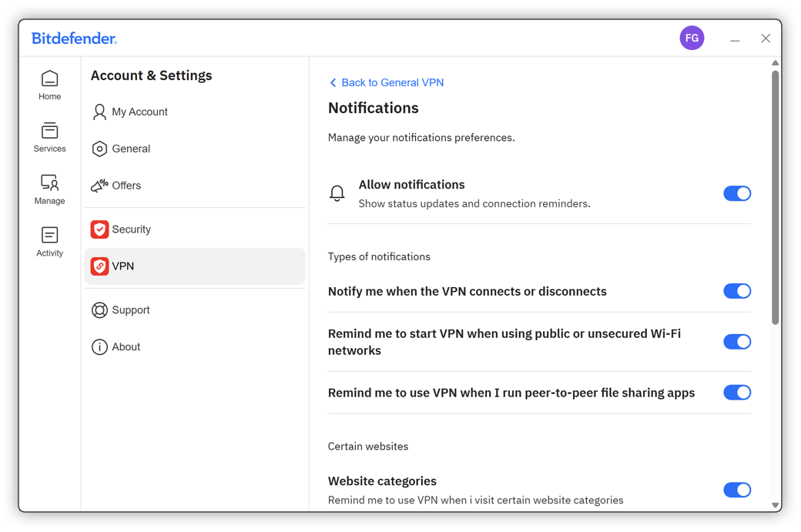
Task: Click 'Remind me to start VPN' Wi-Fi label
Action: pos(504,342)
